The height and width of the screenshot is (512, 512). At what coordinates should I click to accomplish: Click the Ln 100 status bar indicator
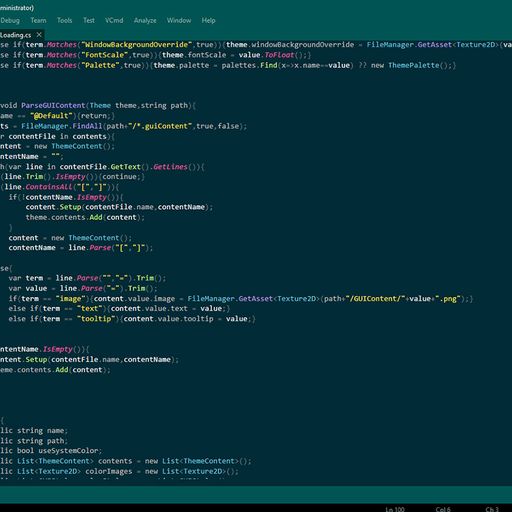point(395,509)
